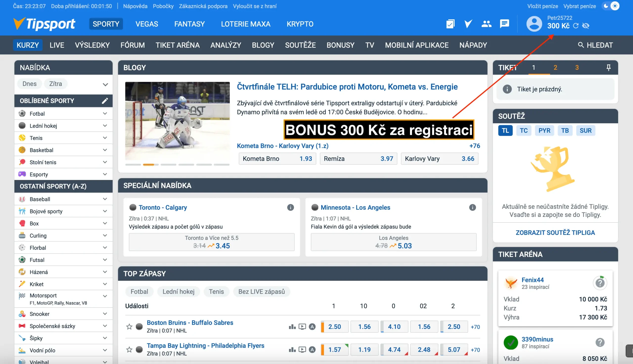
Task: Open the user profile avatar icon
Action: (x=534, y=24)
